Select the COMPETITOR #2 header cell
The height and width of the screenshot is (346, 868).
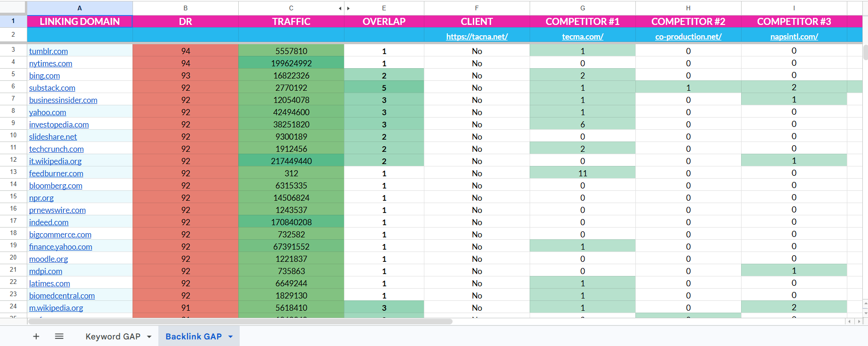688,22
